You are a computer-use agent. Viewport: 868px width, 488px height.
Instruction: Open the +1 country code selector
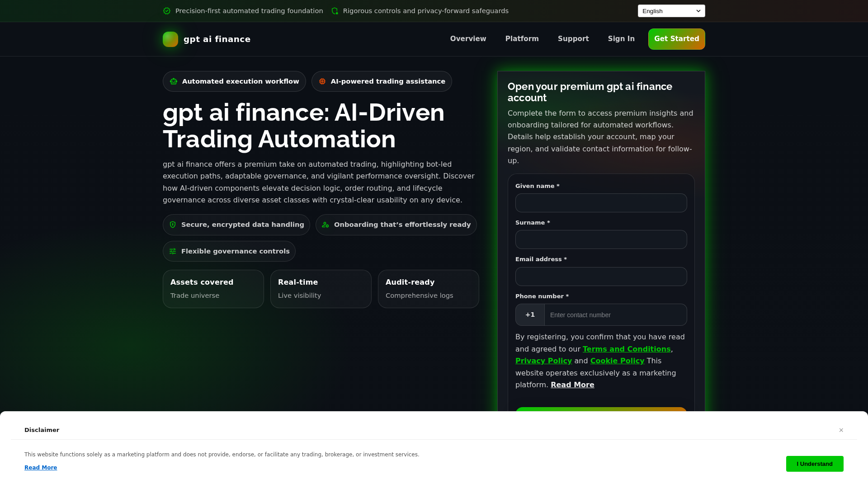(x=530, y=315)
